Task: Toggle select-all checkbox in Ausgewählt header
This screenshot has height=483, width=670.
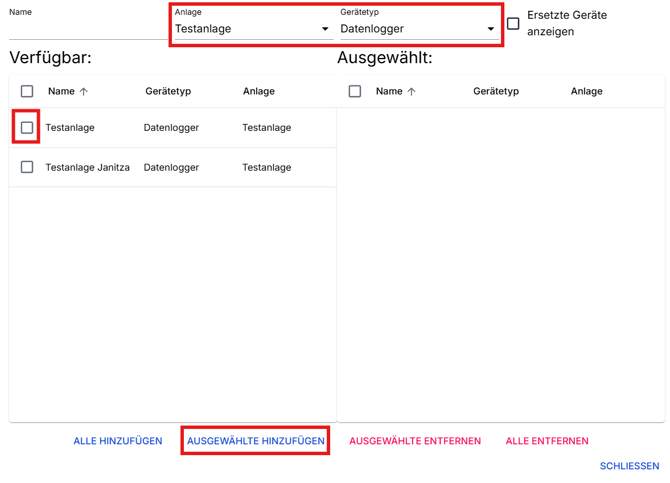Action: (355, 91)
